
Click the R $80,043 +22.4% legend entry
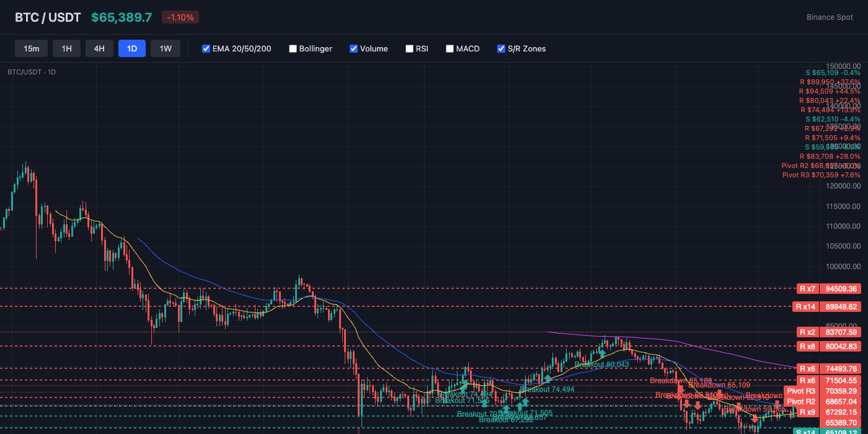pos(830,100)
